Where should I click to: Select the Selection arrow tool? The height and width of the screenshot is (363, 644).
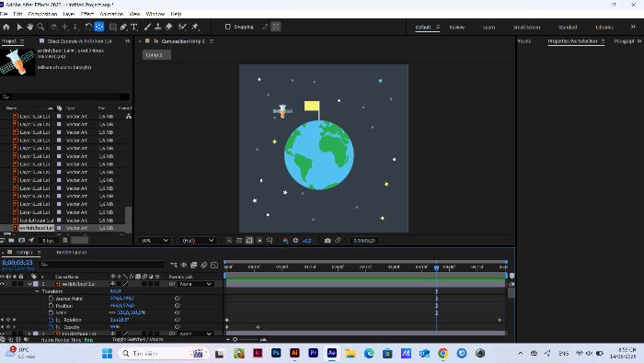coord(19,27)
